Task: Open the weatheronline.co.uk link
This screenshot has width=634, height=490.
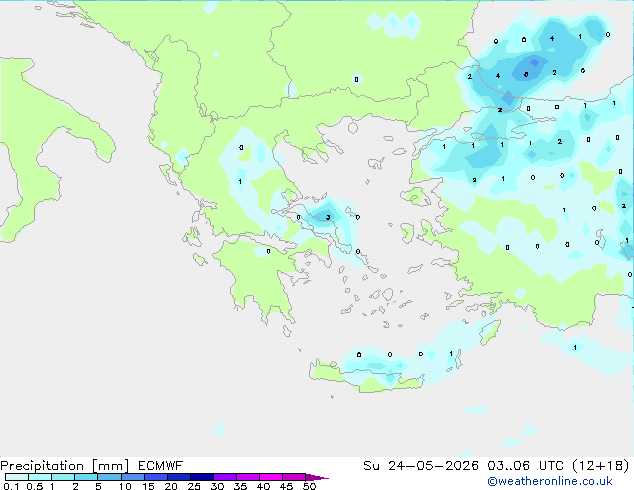Action: click(x=550, y=481)
